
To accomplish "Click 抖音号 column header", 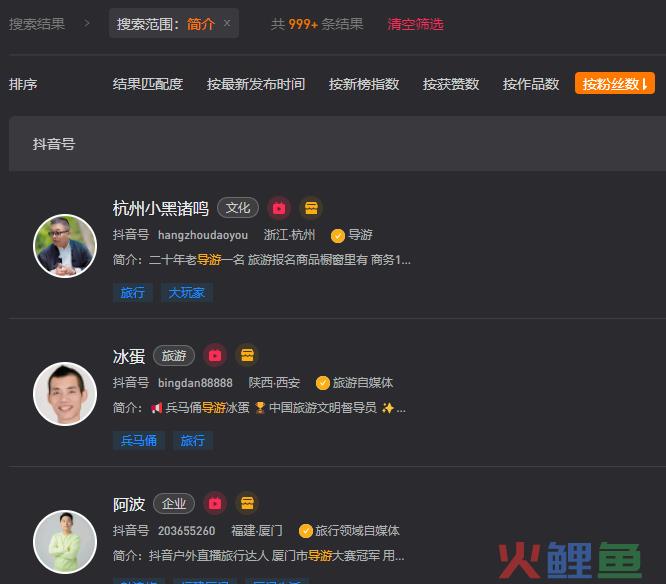I will [54, 144].
